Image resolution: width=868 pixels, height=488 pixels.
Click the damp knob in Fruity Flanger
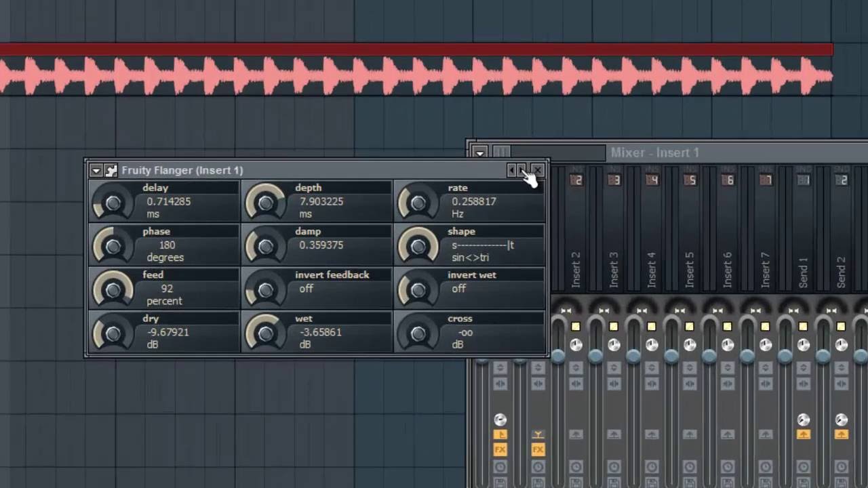point(265,245)
